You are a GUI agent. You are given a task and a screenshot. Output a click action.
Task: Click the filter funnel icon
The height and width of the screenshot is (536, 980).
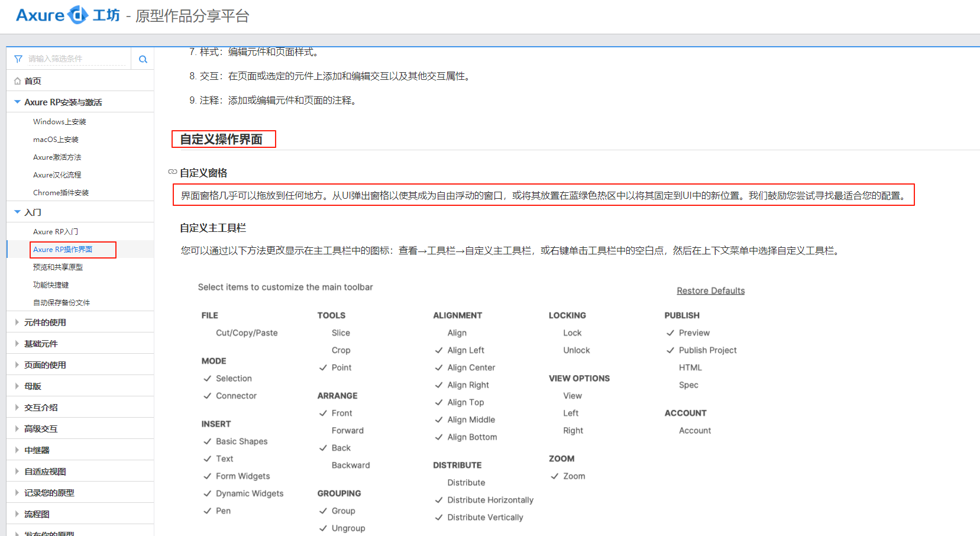[x=18, y=59]
